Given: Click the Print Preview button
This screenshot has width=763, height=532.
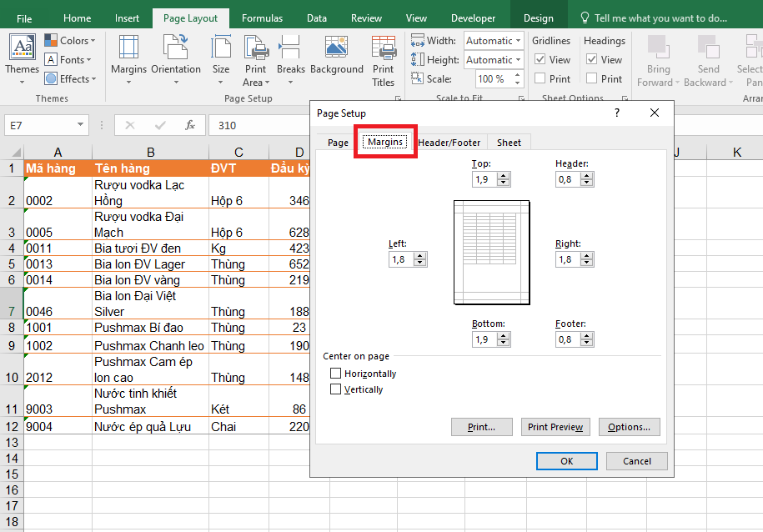Looking at the screenshot, I should point(555,427).
